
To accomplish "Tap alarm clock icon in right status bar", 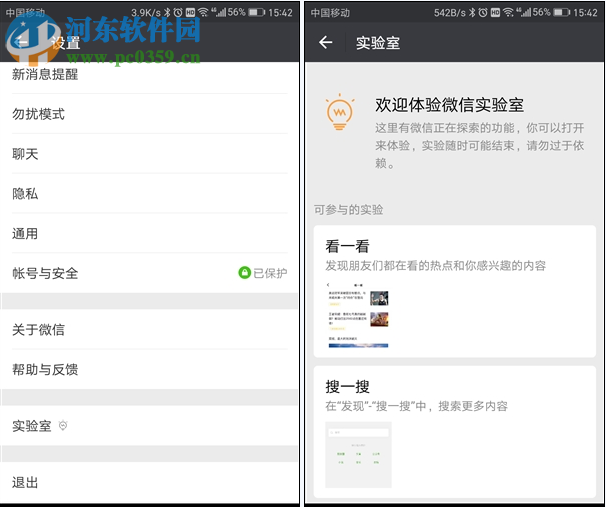I will coord(483,12).
